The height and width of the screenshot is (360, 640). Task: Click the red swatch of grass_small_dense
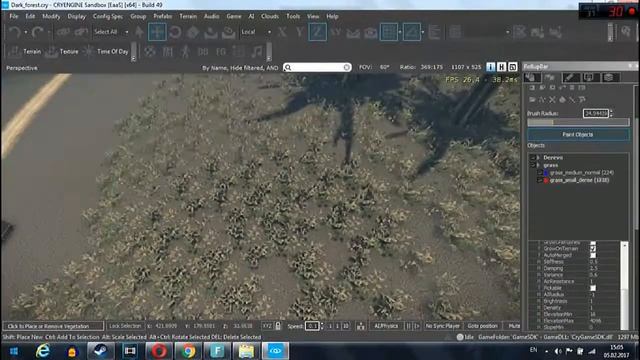click(x=546, y=180)
